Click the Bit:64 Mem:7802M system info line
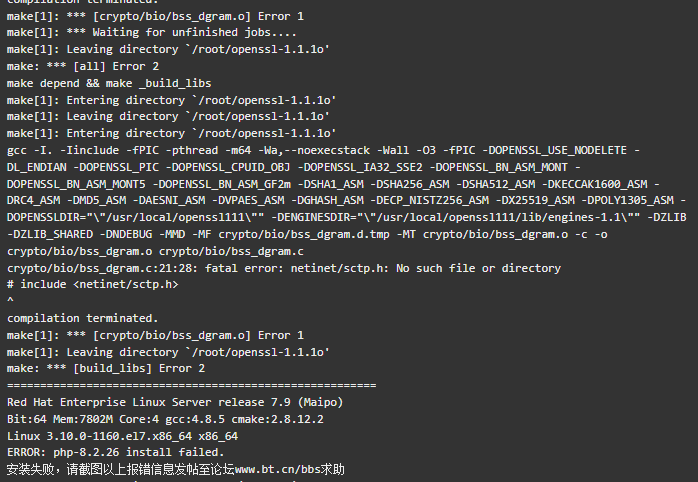Viewport: 698px width, 482px height. pos(165,419)
